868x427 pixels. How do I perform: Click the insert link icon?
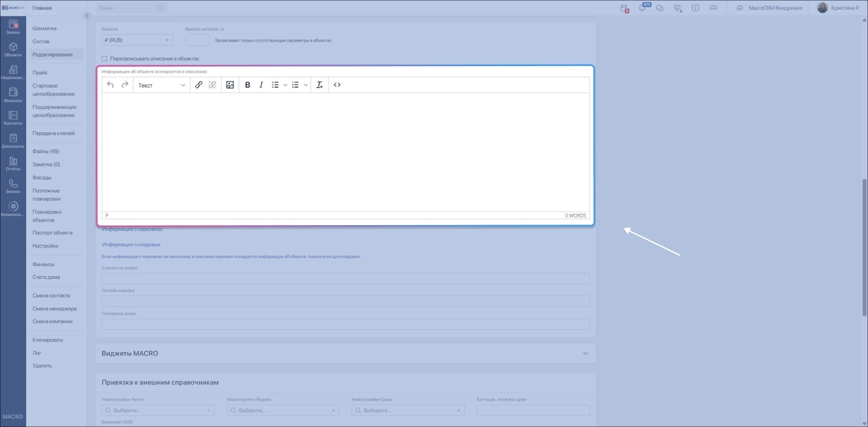(x=199, y=85)
